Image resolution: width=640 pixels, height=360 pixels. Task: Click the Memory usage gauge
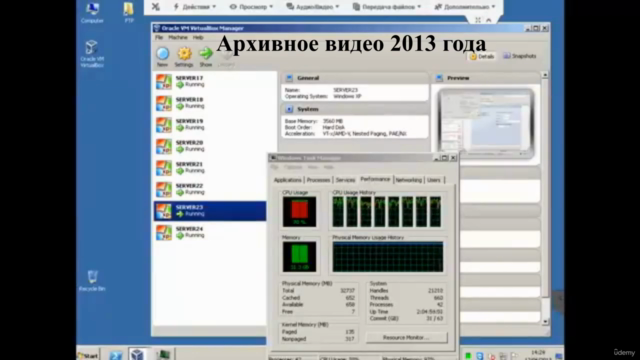pyautogui.click(x=299, y=257)
